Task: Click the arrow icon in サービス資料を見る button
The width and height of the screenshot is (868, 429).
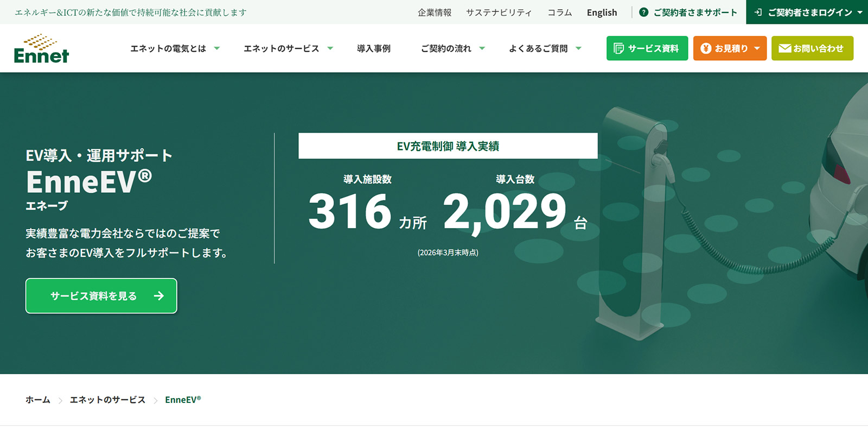Action: click(158, 296)
